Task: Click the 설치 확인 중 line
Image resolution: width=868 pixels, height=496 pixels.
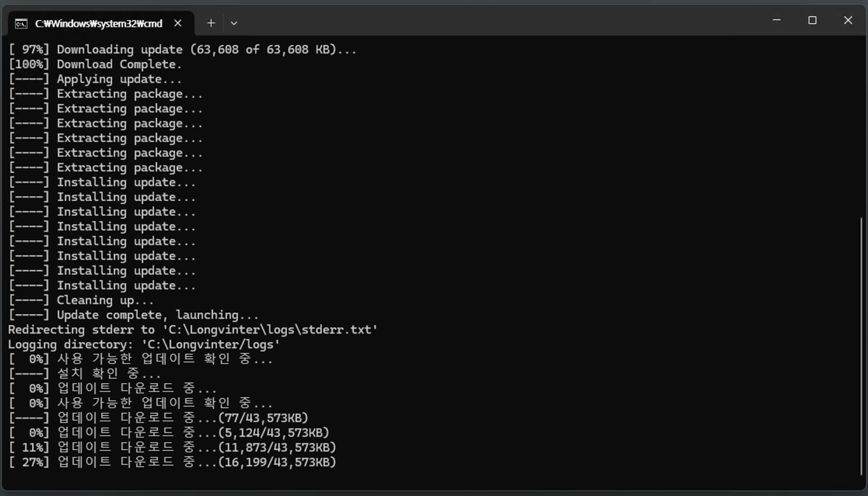Action: [x=85, y=374]
